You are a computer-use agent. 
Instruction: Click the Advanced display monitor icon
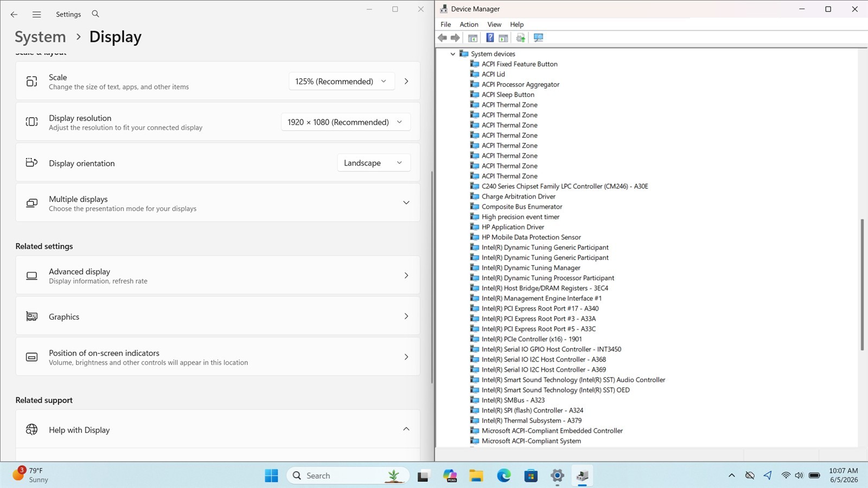tap(32, 276)
